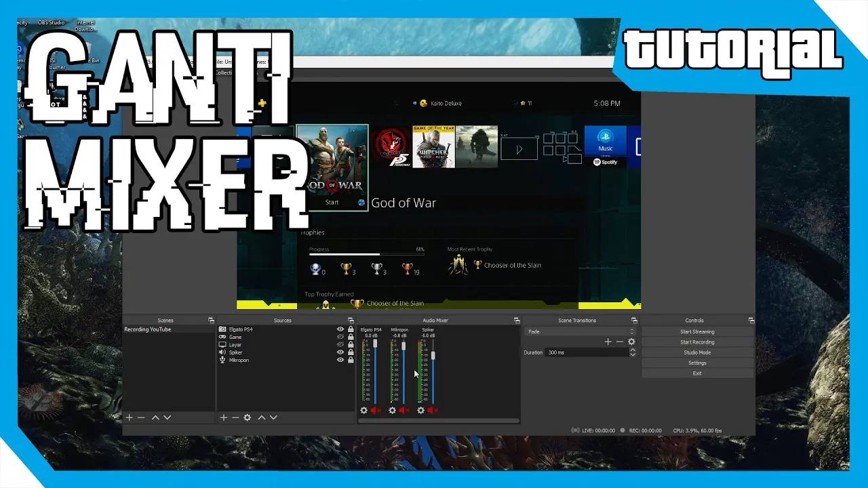868x488 pixels.
Task: Select Spiker source row
Action: pyautogui.click(x=285, y=352)
